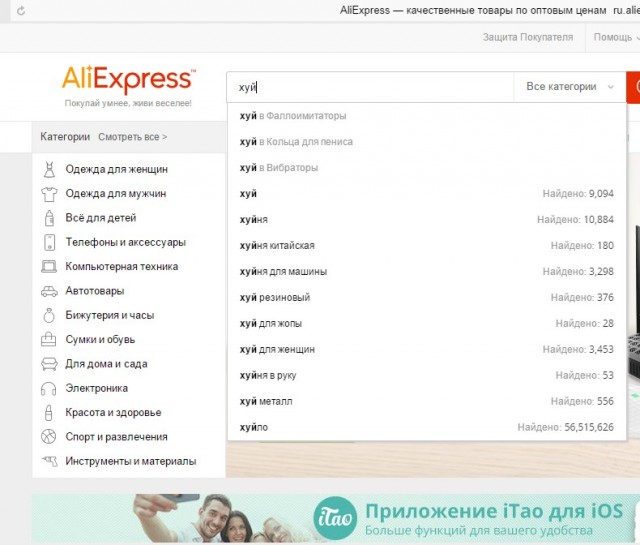Select the suggestion ending in в руку

(427, 375)
